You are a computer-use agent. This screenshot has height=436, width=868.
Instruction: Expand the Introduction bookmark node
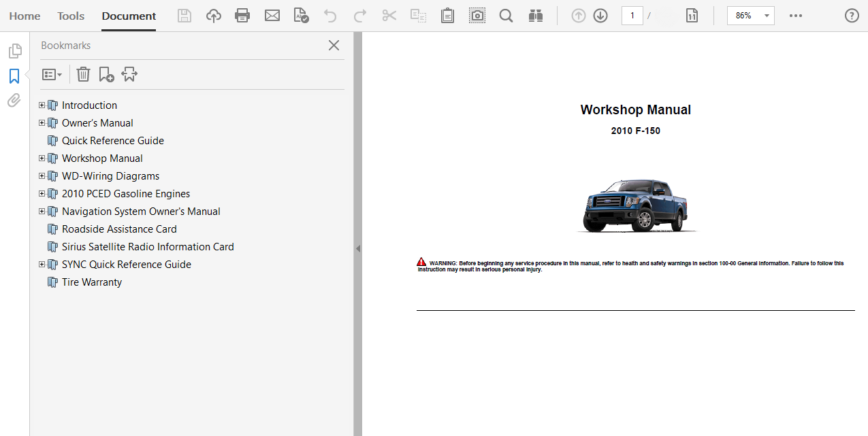pyautogui.click(x=42, y=105)
